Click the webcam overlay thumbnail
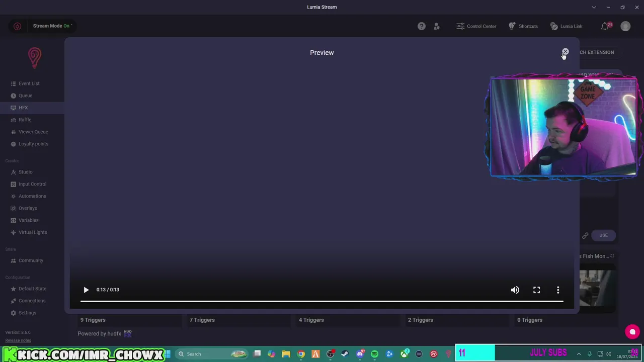 pyautogui.click(x=563, y=127)
